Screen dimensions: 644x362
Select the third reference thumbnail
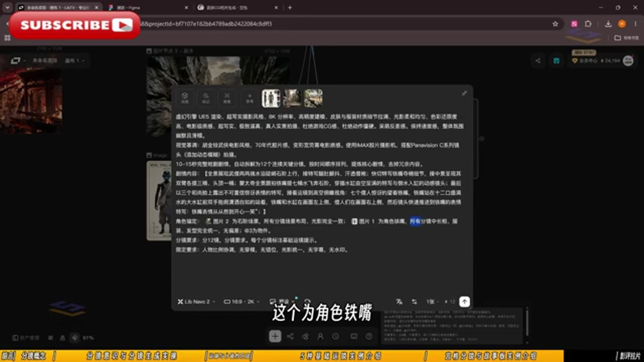pyautogui.click(x=313, y=98)
